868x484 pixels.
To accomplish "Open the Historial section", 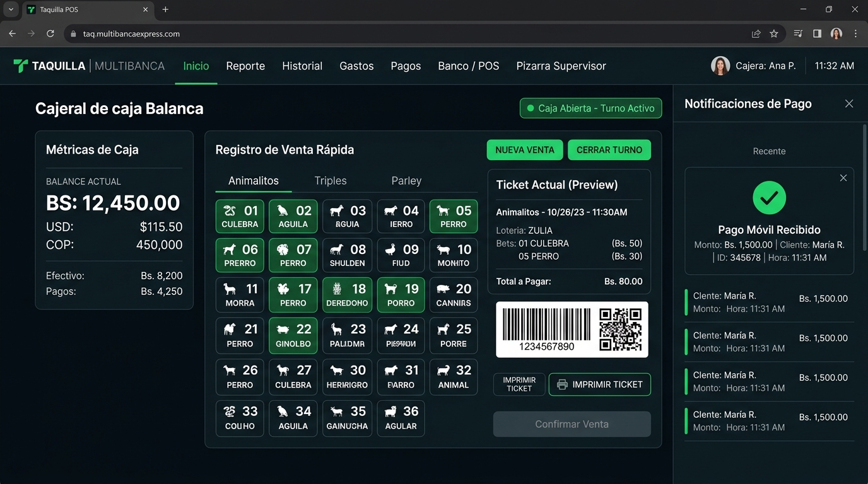I will [x=302, y=66].
